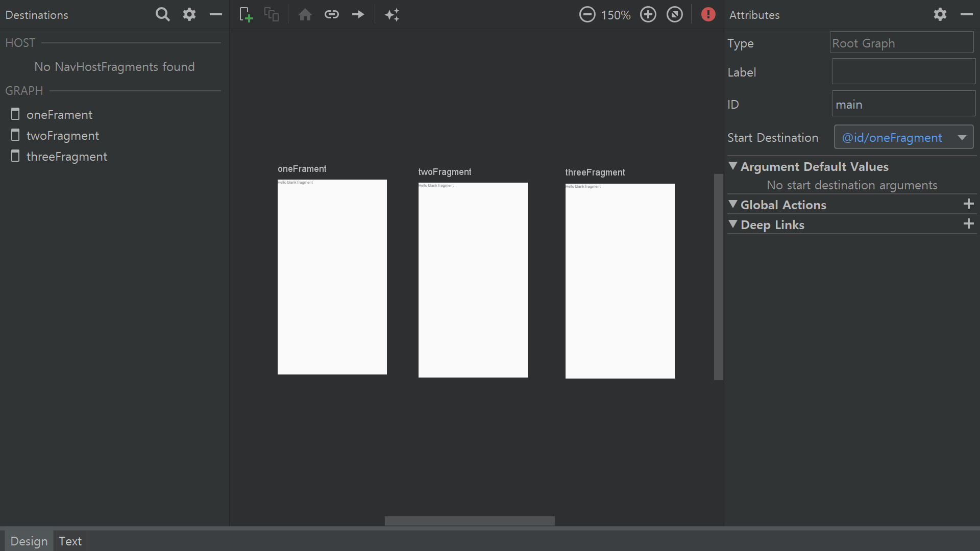
Task: Open the Start Destination dropdown
Action: pyautogui.click(x=903, y=137)
